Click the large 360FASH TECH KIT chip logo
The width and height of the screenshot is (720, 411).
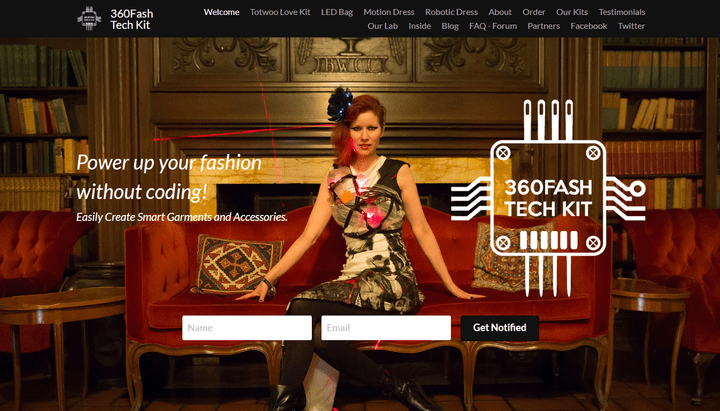coord(548,198)
